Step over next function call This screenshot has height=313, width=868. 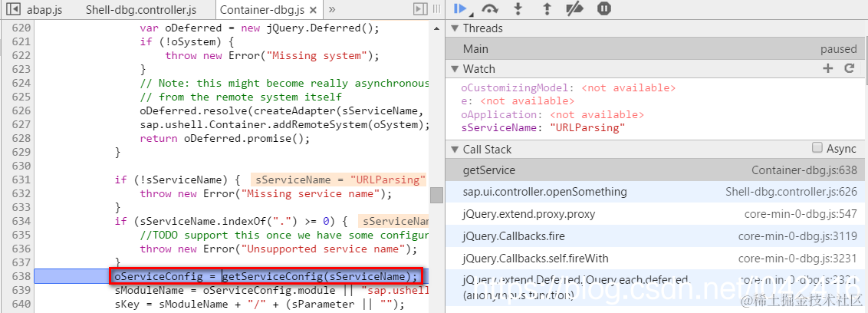[489, 9]
